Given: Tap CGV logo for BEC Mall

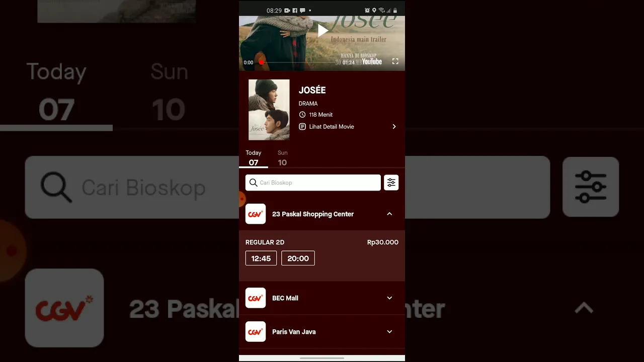Looking at the screenshot, I should (x=256, y=298).
